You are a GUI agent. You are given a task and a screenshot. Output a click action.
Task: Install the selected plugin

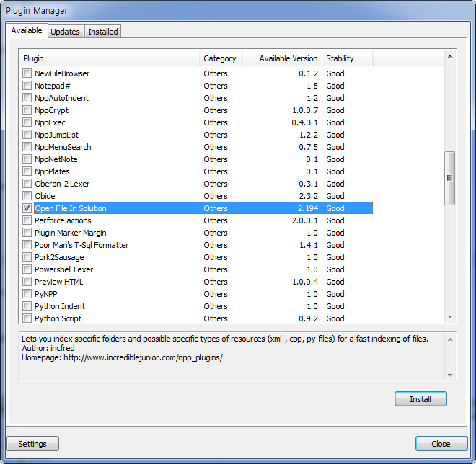tap(420, 399)
